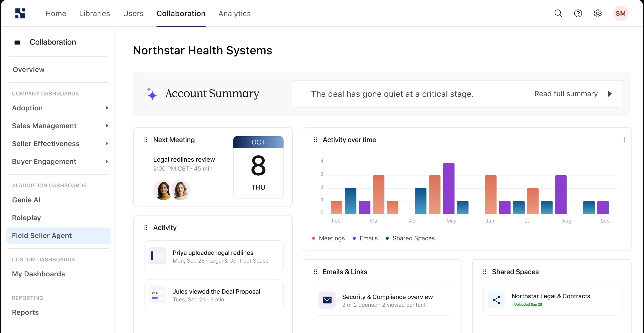The height and width of the screenshot is (333, 644).
Task: Grab the Next Meeting card drag handle
Action: [146, 140]
